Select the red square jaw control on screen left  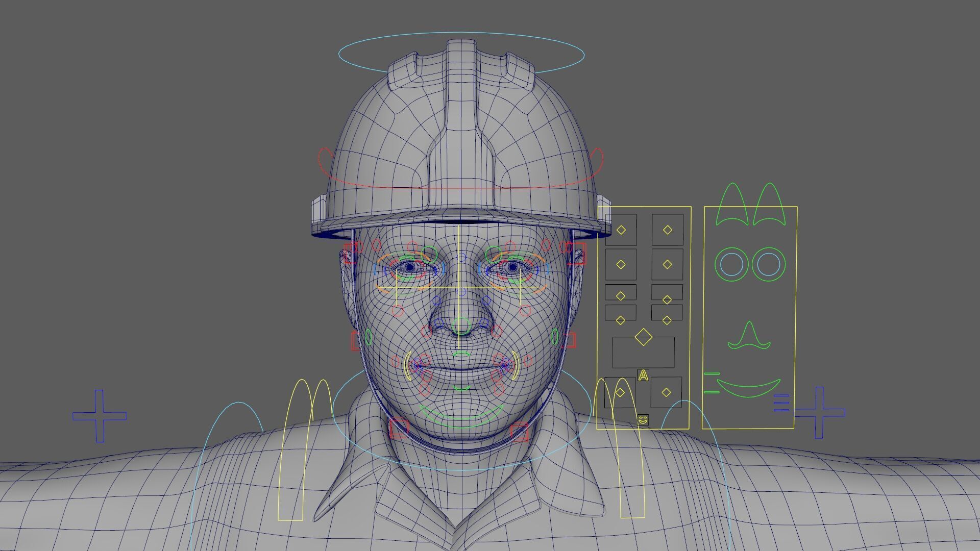(x=399, y=429)
